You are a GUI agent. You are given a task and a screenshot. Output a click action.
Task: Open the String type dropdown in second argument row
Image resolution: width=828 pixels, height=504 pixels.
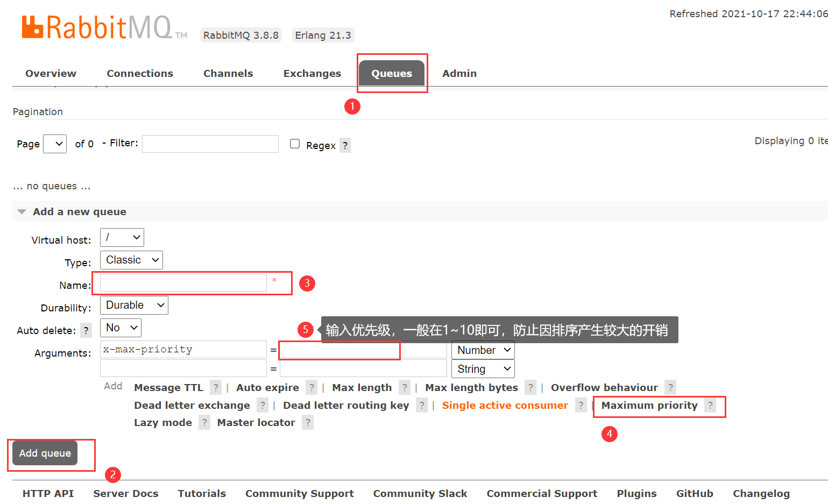coord(483,369)
